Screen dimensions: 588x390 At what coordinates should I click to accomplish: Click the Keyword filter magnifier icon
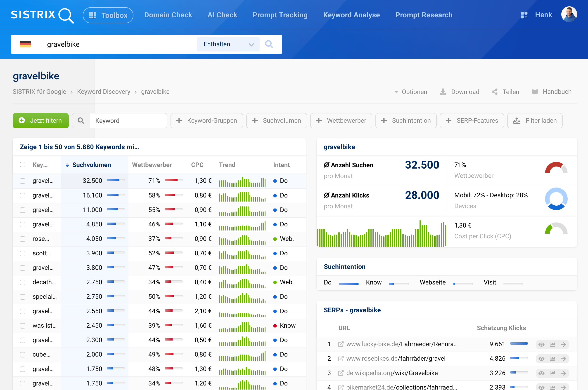81,121
